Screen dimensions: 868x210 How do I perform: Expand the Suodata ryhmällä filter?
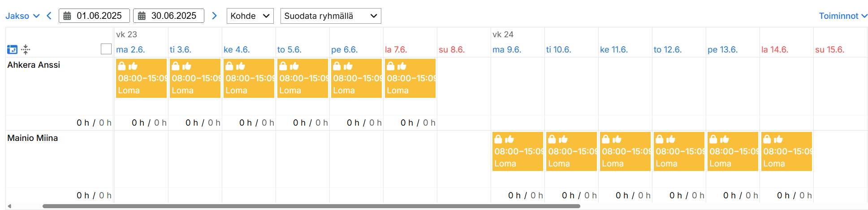click(x=331, y=16)
